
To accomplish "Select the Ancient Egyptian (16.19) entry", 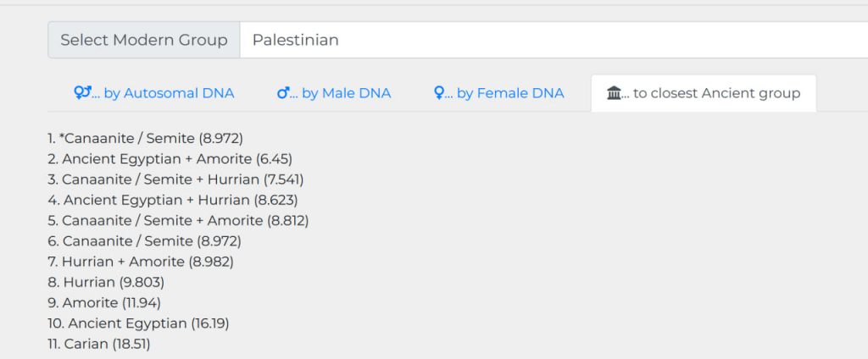I will [x=138, y=323].
